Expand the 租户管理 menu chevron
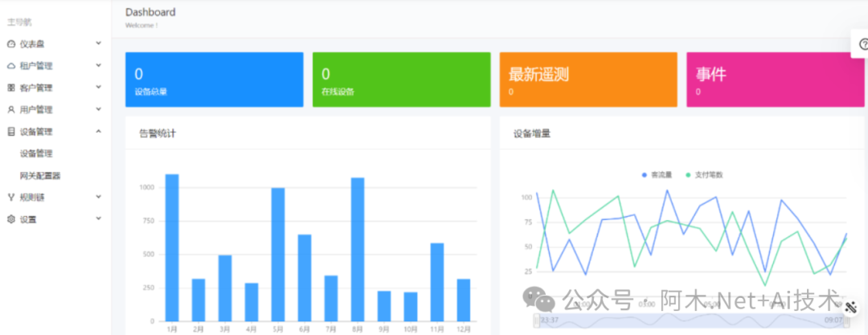The width and height of the screenshot is (868, 335). [x=99, y=65]
